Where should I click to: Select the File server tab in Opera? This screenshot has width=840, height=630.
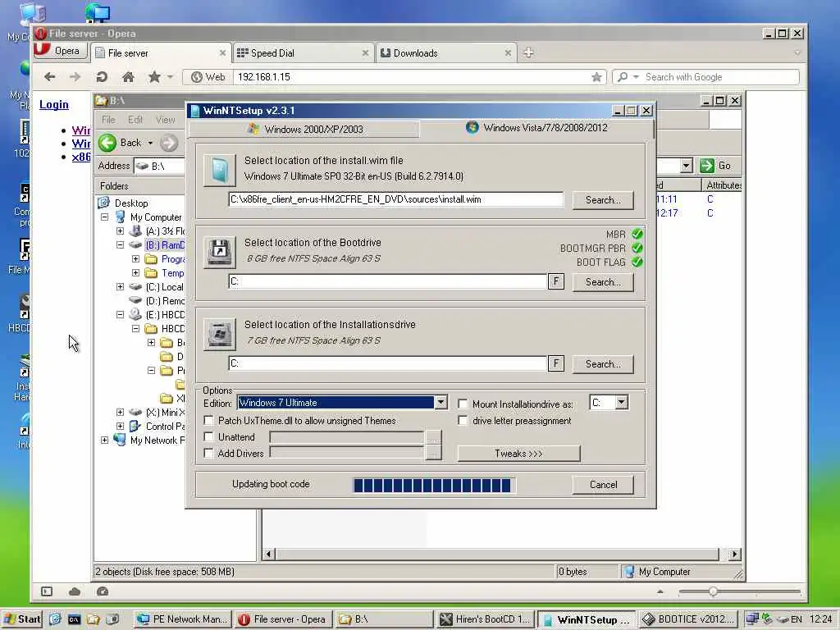(161, 53)
